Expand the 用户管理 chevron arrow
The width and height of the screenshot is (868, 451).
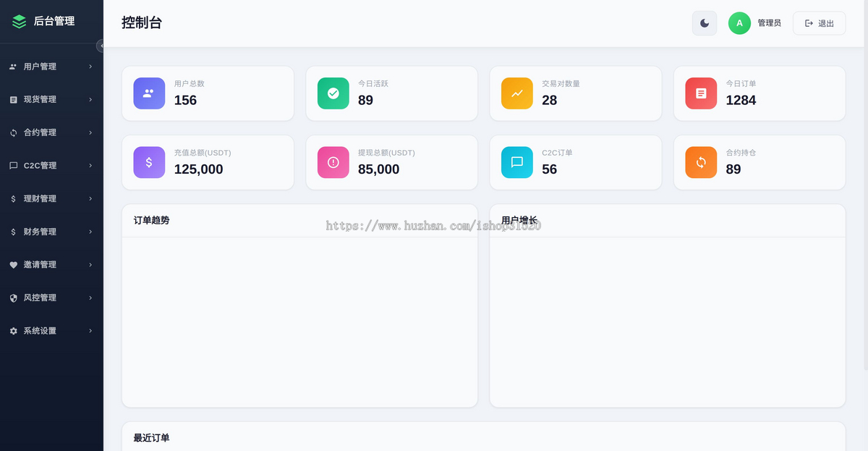pyautogui.click(x=90, y=67)
